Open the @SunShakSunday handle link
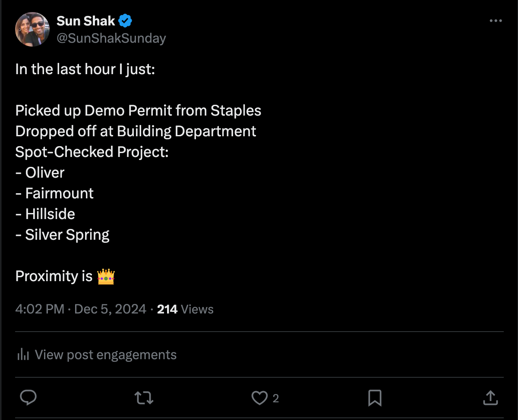Image resolution: width=518 pixels, height=420 pixels. click(x=111, y=38)
